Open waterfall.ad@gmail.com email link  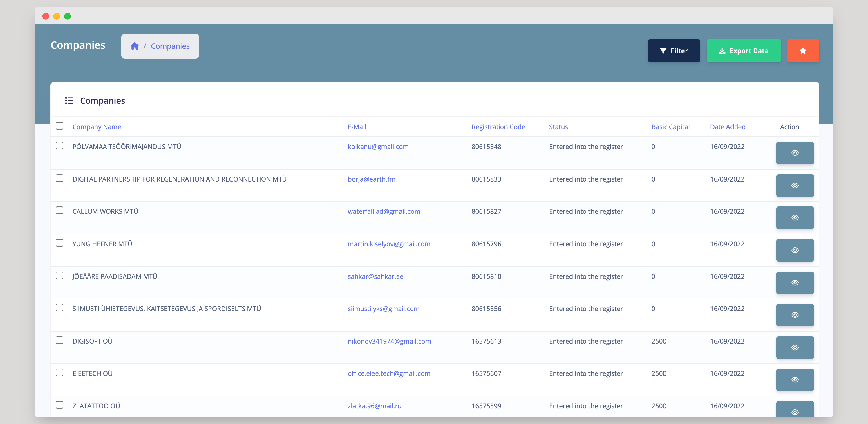click(x=384, y=211)
